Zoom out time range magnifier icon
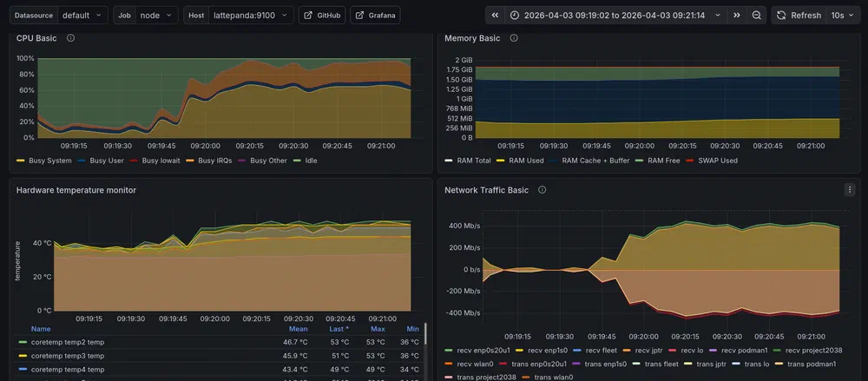 point(756,16)
